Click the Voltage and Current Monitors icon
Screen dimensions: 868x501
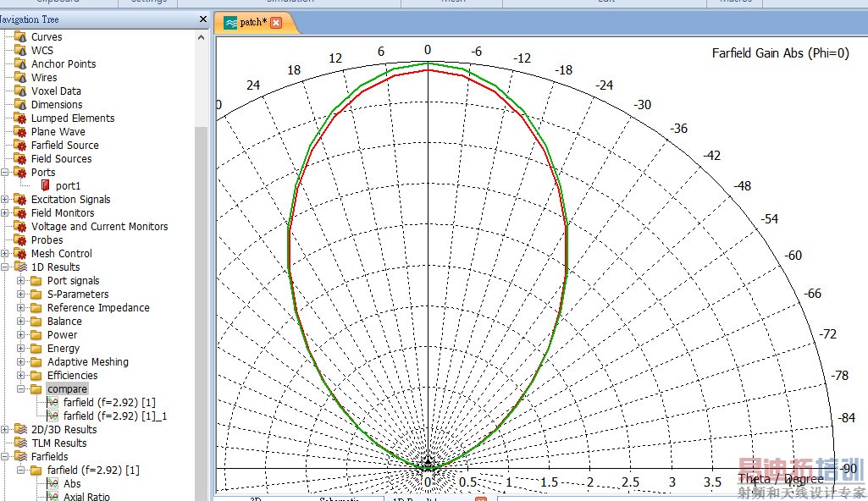pyautogui.click(x=20, y=227)
